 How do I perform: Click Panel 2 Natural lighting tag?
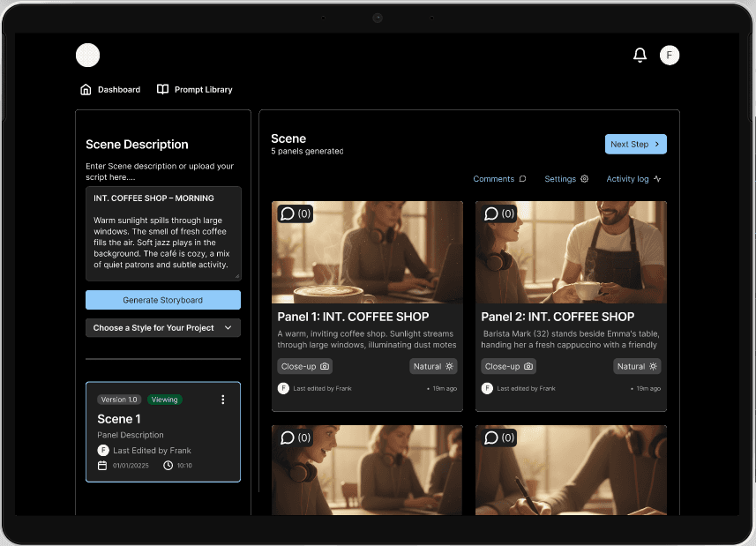click(x=636, y=366)
